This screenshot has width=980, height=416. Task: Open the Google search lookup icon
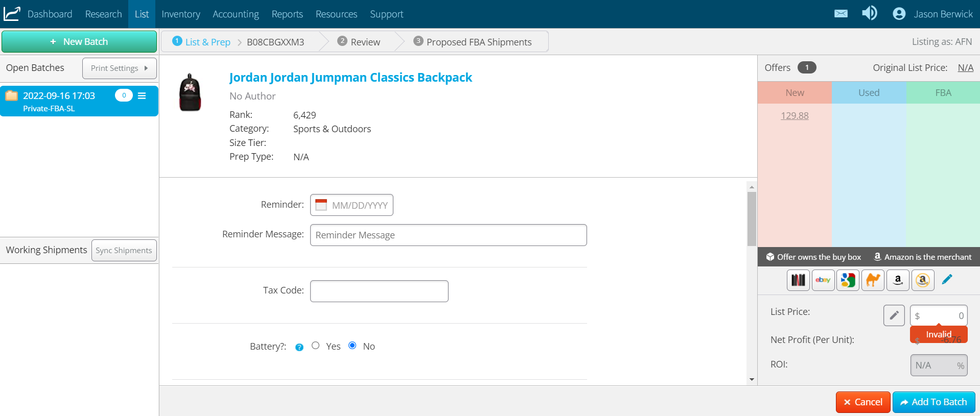click(848, 280)
